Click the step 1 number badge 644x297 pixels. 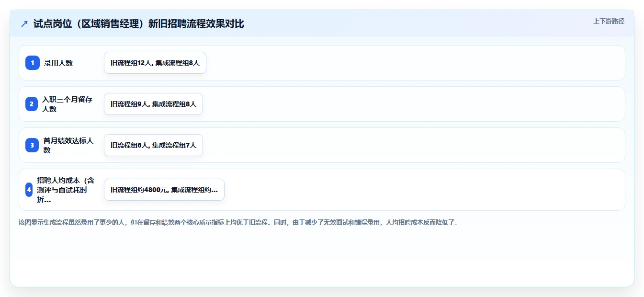pos(33,63)
